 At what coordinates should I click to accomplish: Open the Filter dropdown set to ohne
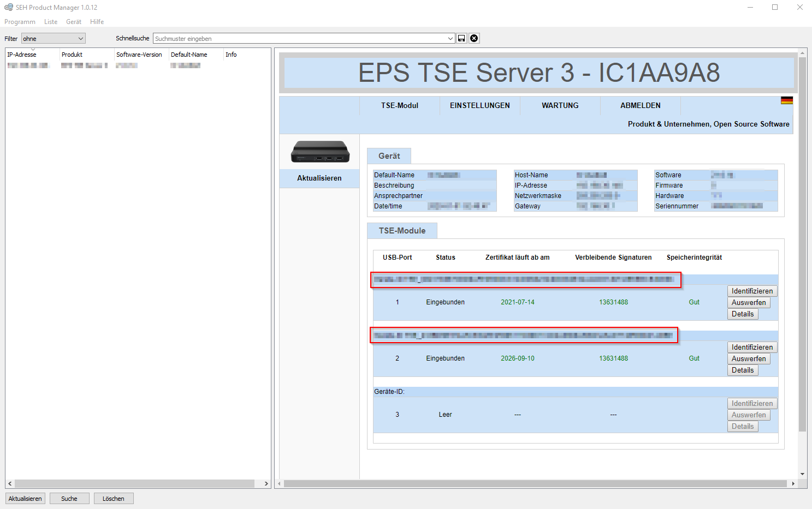point(53,38)
